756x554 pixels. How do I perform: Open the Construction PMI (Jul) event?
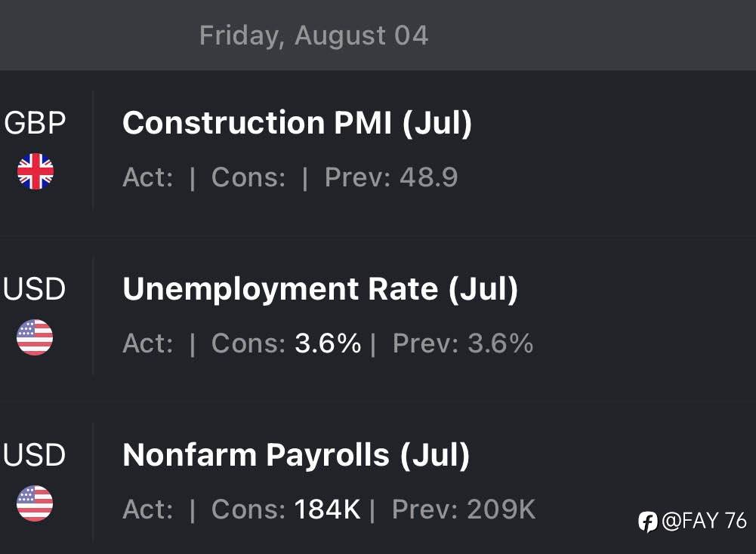pyautogui.click(x=297, y=122)
